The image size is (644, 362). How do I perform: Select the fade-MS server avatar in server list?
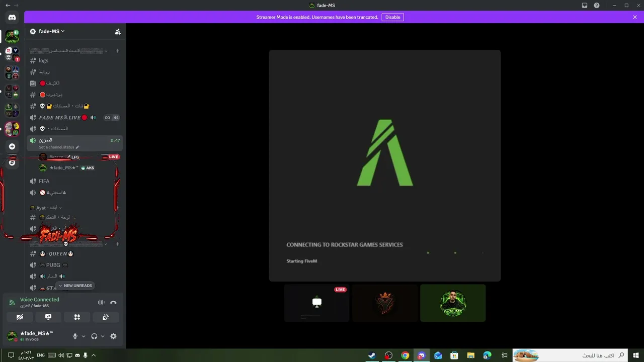(x=12, y=37)
